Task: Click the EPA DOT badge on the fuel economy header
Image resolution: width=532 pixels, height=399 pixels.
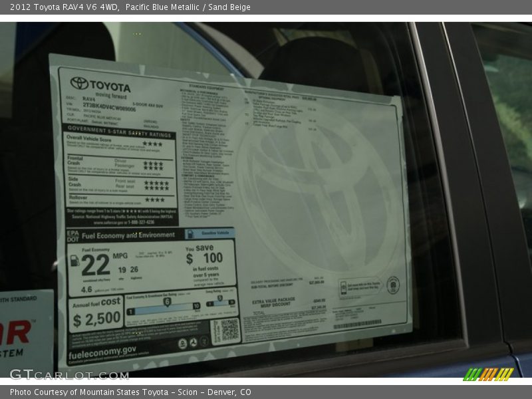Action: [73, 236]
